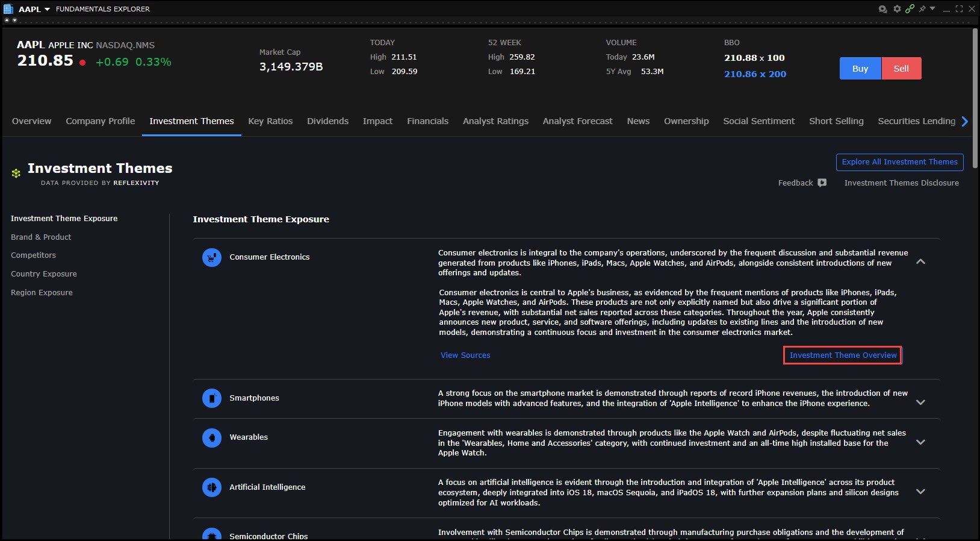Screen dimensions: 980x541
Task: Click the market cap value 3,149.379B
Action: click(x=291, y=67)
